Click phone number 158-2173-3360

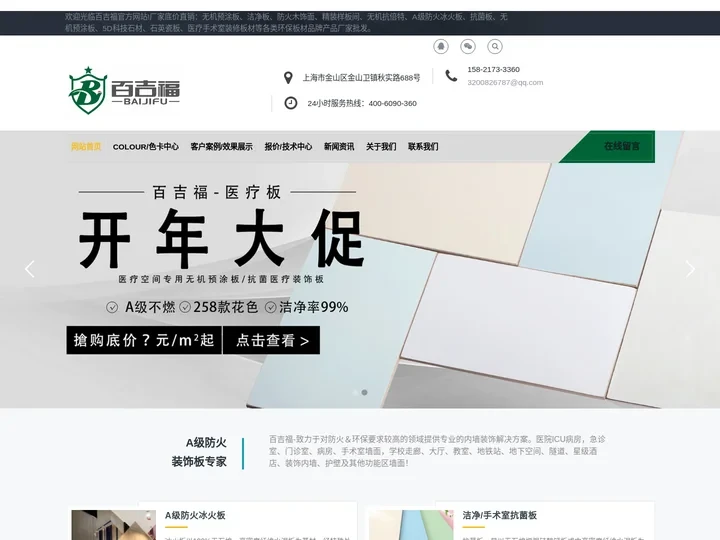(494, 69)
